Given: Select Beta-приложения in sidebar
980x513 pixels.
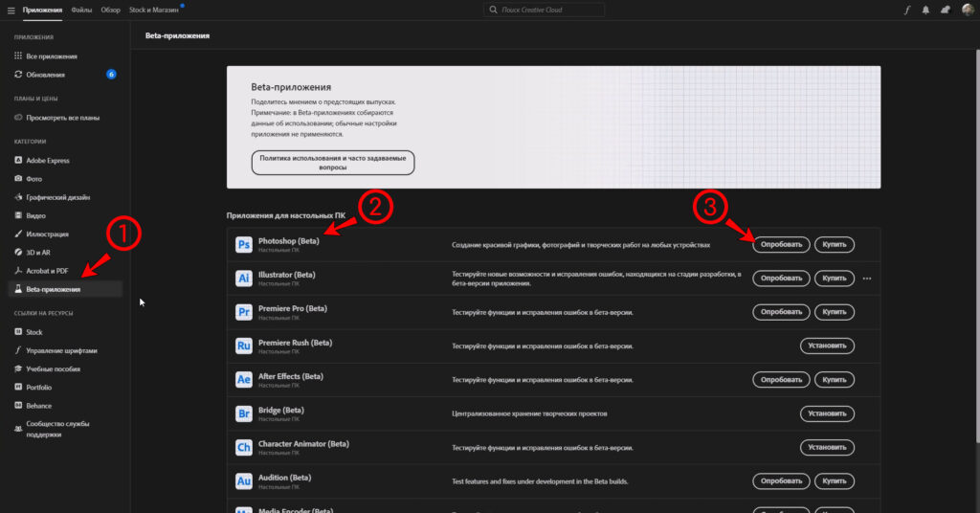Looking at the screenshot, I should click(x=65, y=289).
